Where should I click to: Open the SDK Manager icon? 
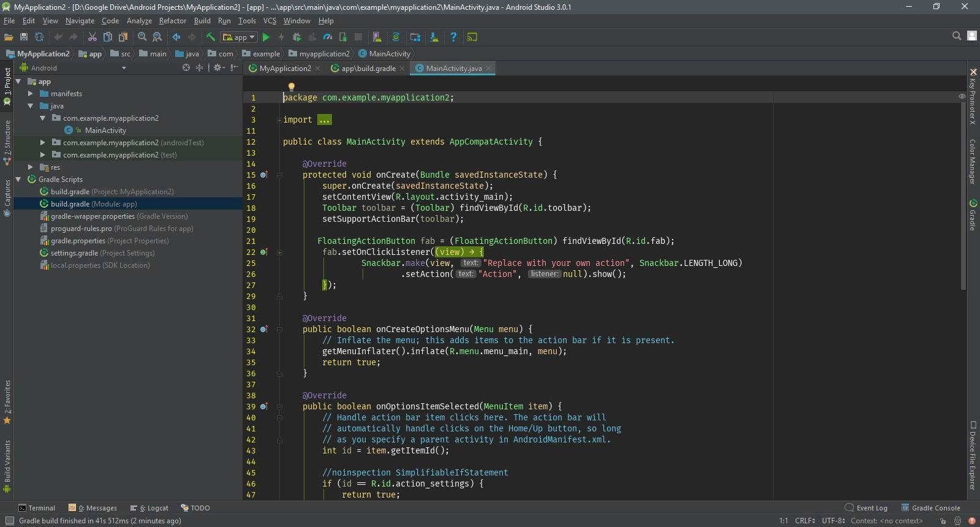434,37
